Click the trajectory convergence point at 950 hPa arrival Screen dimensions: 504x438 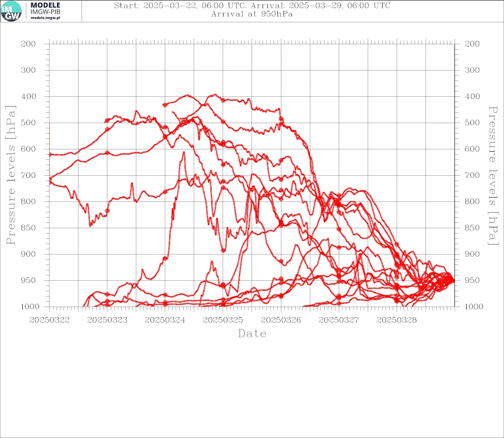(x=453, y=280)
